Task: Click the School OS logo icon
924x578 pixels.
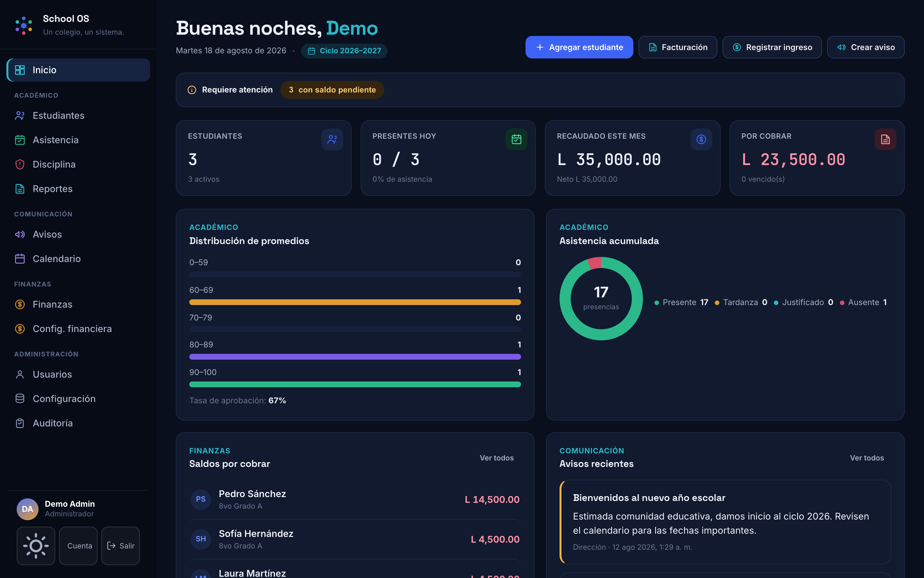Action: coord(24,26)
